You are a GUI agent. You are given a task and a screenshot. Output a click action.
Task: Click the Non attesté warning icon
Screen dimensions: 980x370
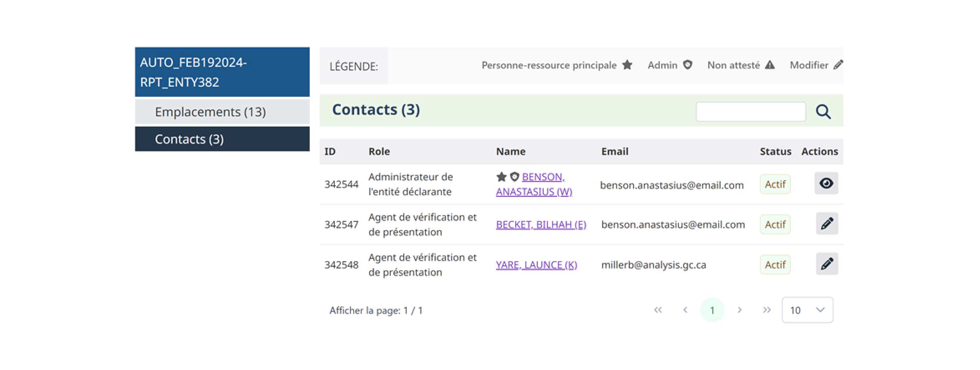coord(771,64)
